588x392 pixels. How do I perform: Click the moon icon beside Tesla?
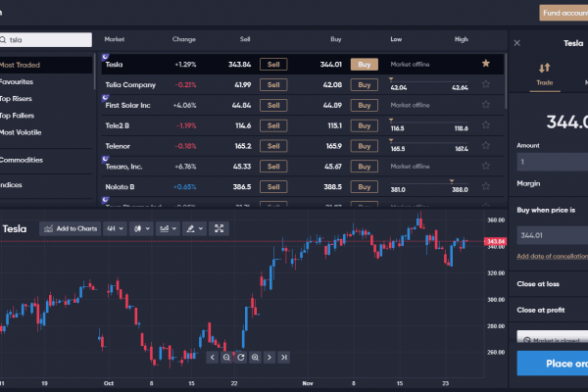[x=106, y=57]
